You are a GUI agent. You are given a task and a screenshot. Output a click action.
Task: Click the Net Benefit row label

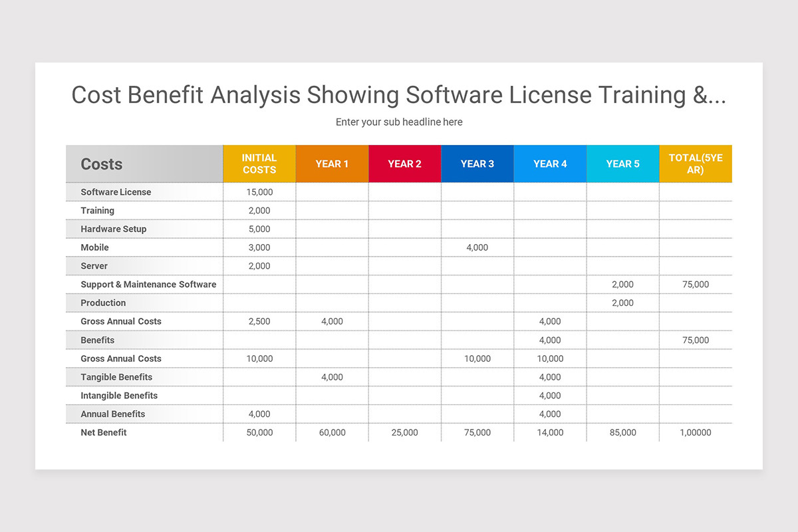(103, 432)
